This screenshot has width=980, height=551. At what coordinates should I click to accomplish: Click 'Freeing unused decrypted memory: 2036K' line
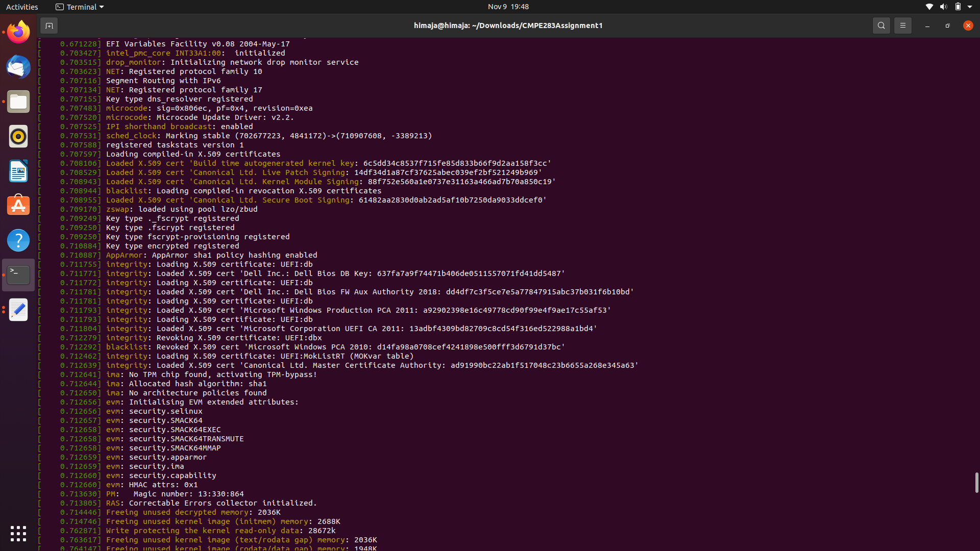pyautogui.click(x=193, y=512)
